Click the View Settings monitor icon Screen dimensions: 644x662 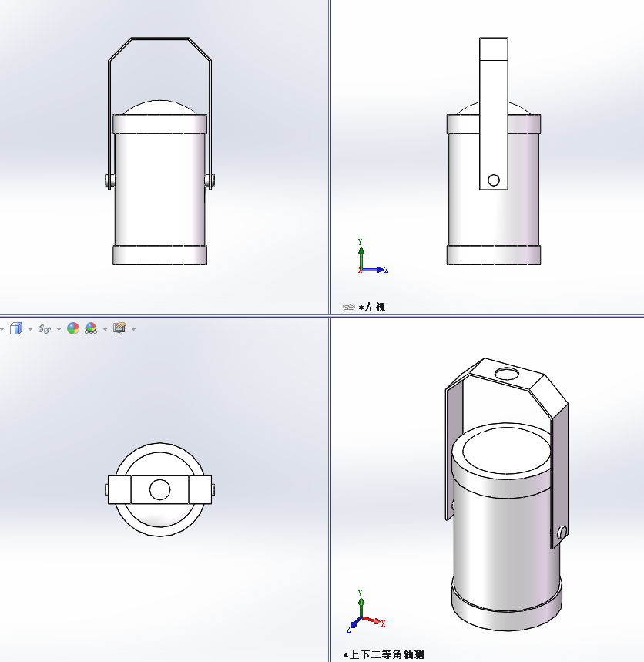click(119, 328)
